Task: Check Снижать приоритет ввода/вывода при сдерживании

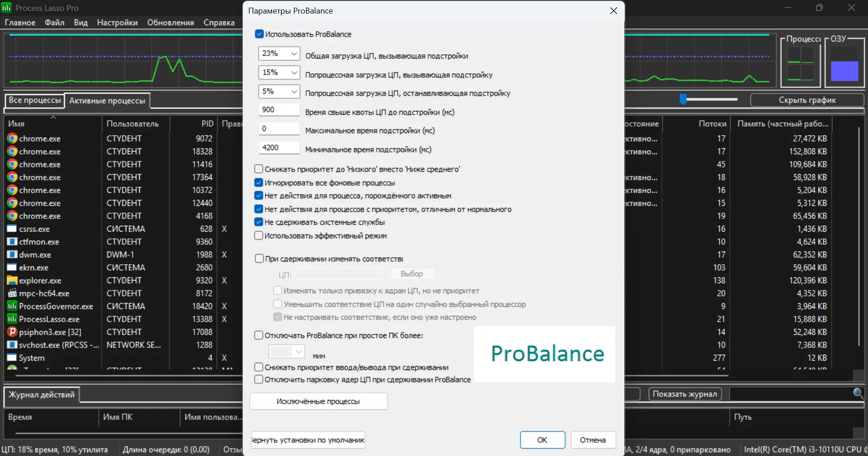Action: (x=259, y=367)
